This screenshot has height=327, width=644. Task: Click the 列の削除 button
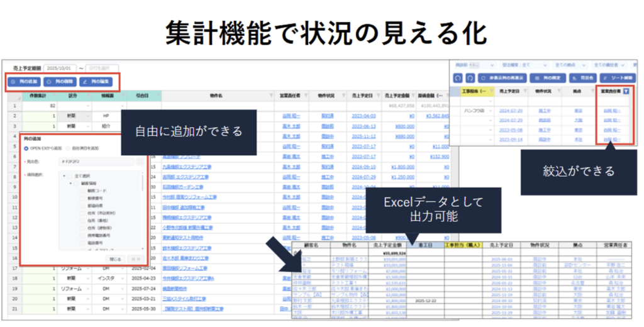[x=59, y=82]
